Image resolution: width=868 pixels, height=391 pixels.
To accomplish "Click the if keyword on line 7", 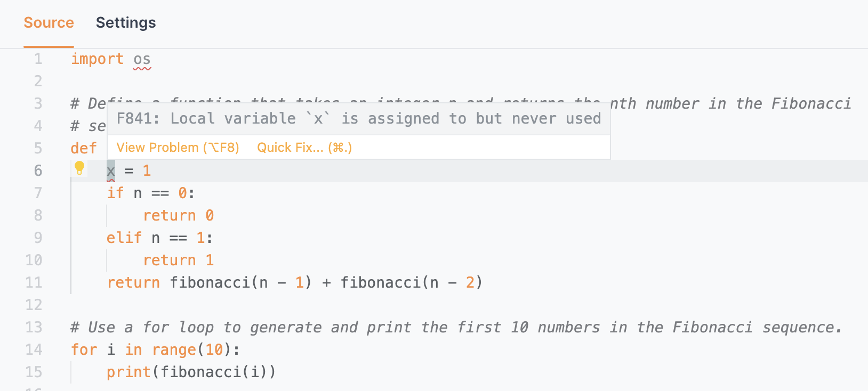I will [x=115, y=193].
